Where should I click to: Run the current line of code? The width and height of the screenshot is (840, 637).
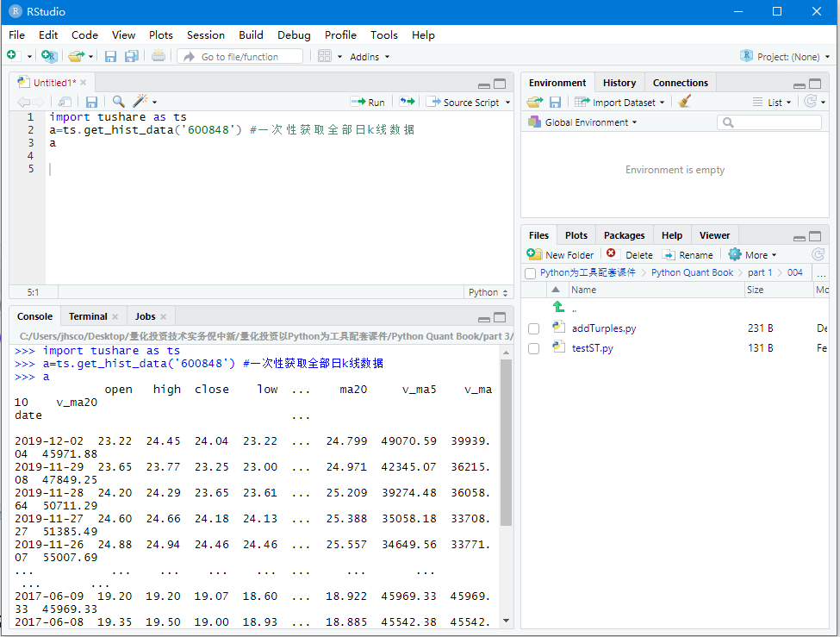pyautogui.click(x=368, y=101)
